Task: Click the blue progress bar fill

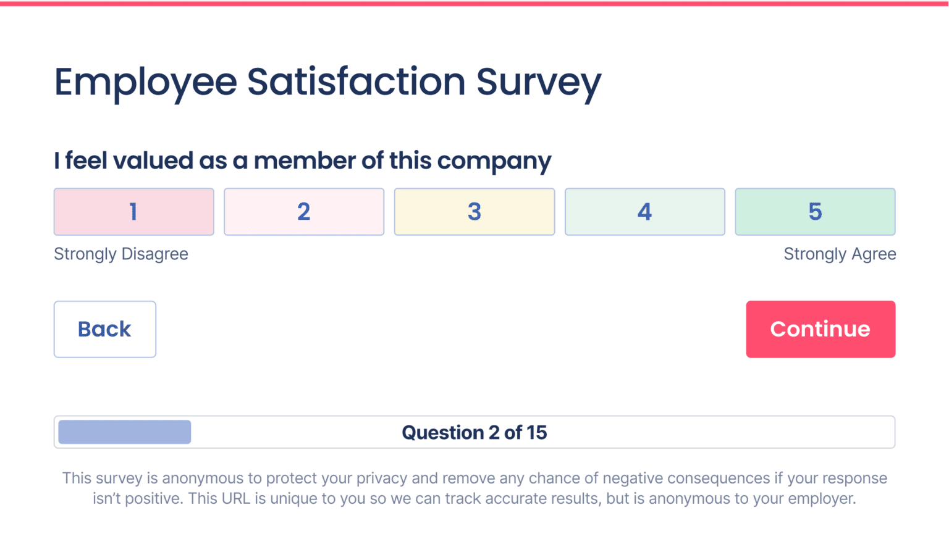Action: tap(124, 432)
